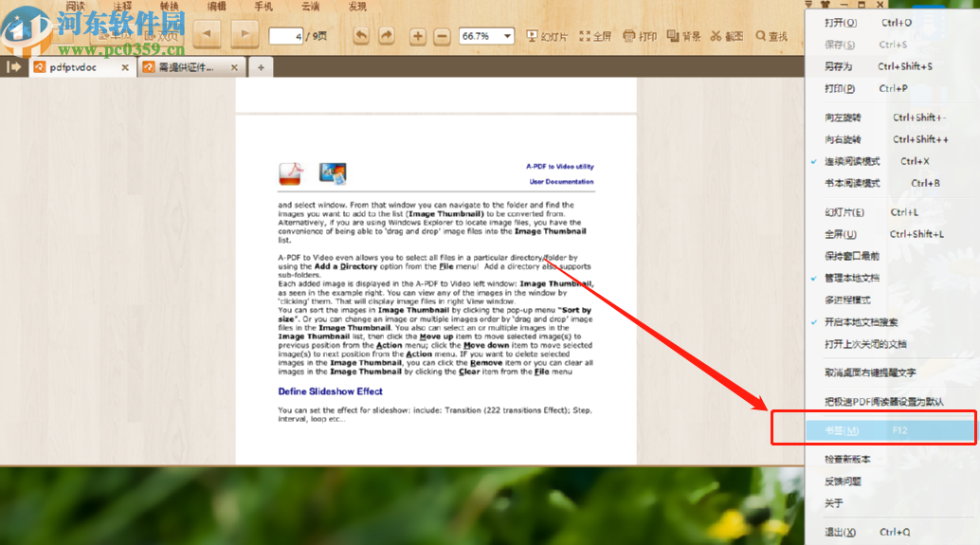980x545 pixels.
Task: Click the video utility icon in document
Action: 333,173
